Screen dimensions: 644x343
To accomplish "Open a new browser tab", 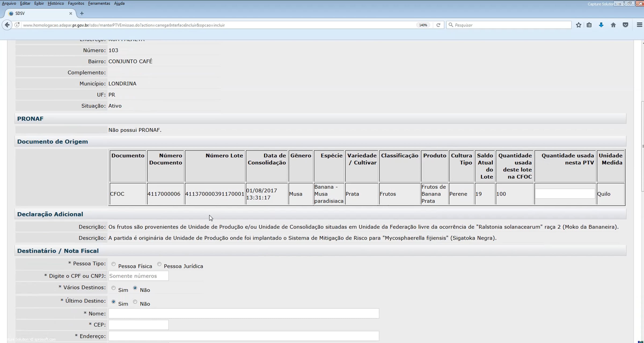I will pos(82,13).
